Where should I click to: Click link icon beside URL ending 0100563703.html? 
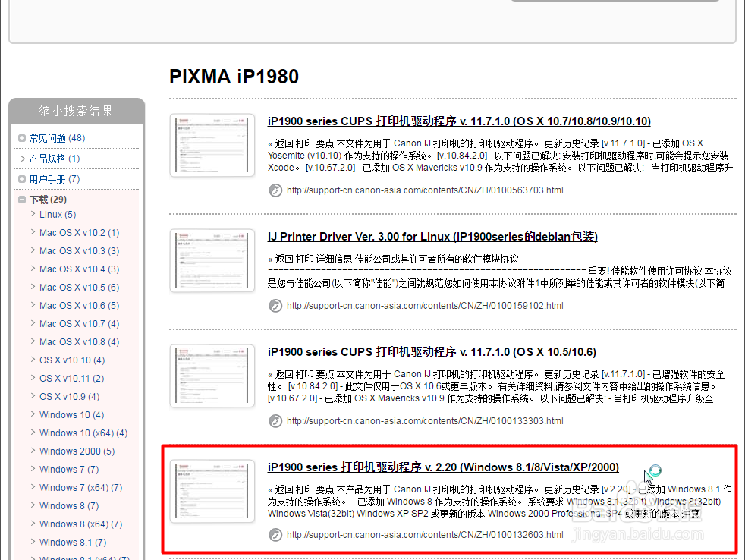point(275,190)
